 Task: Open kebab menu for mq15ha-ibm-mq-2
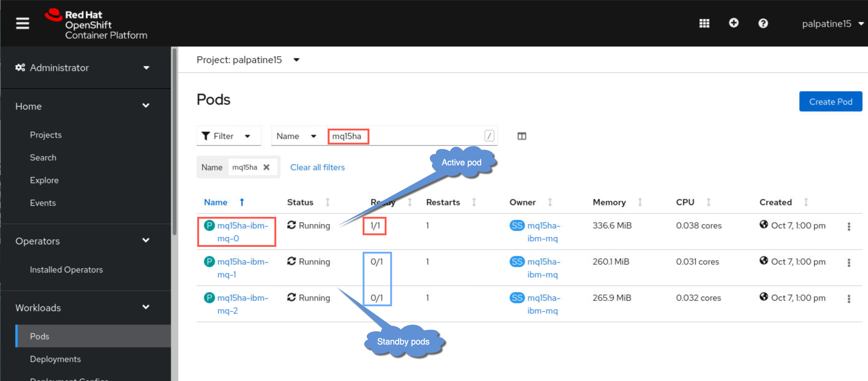849,299
